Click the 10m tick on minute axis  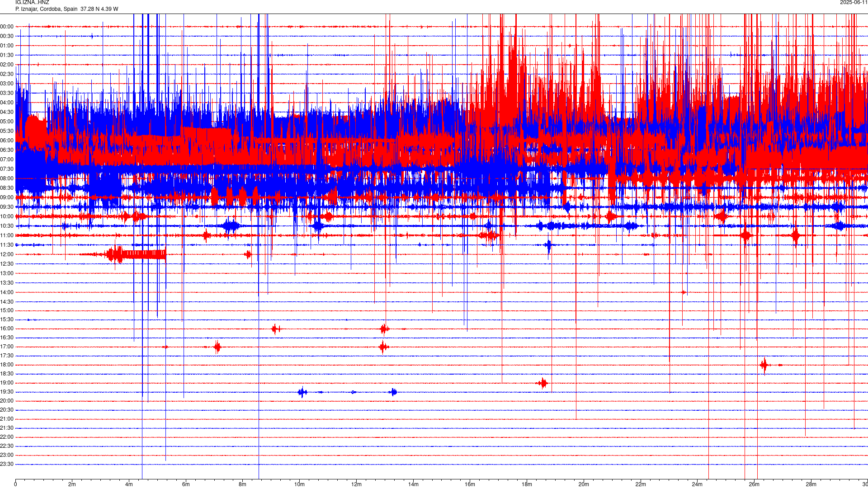point(299,484)
